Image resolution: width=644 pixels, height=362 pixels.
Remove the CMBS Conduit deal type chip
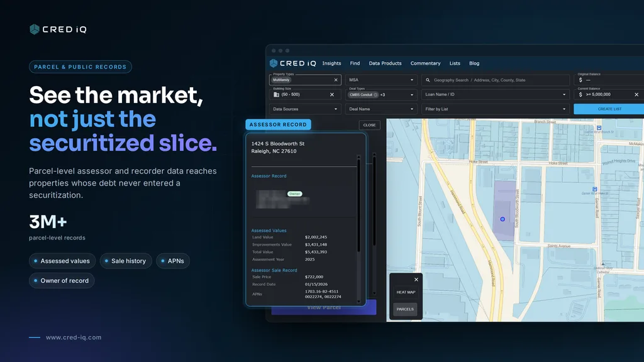click(x=375, y=95)
